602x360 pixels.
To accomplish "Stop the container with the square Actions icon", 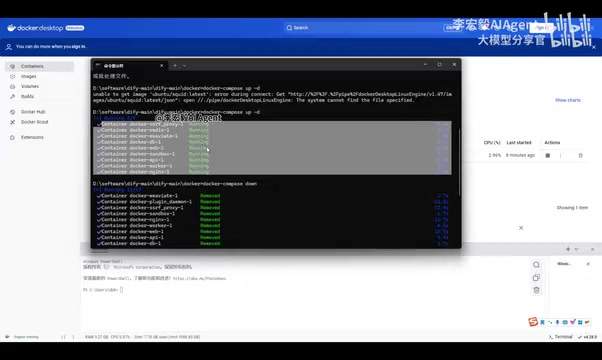I will click(x=548, y=155).
